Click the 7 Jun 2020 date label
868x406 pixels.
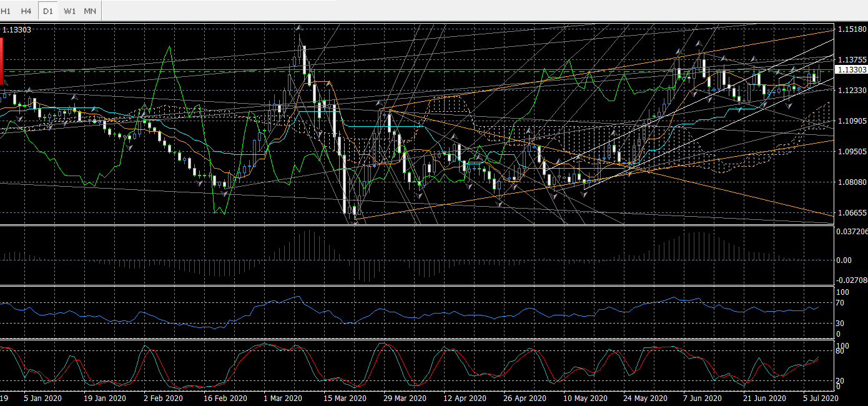(703, 398)
